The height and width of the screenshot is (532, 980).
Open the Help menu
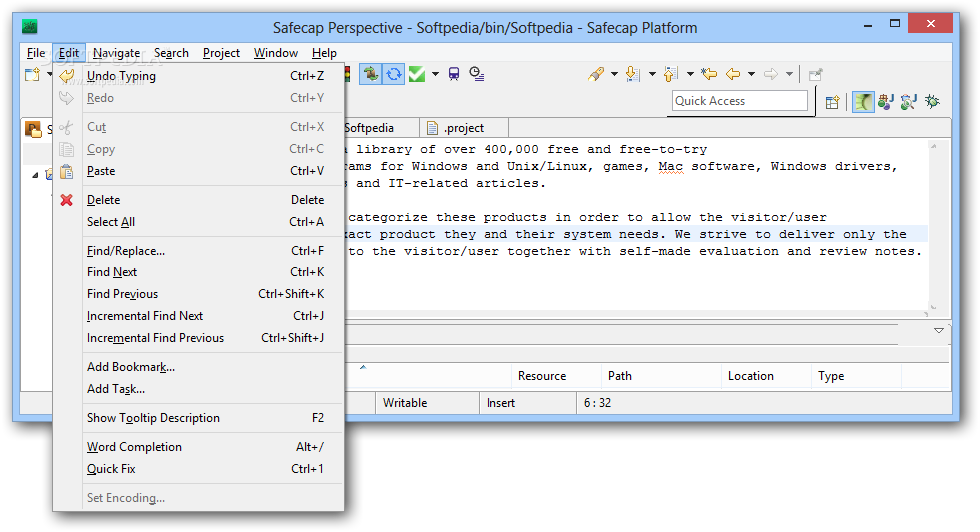(x=324, y=53)
